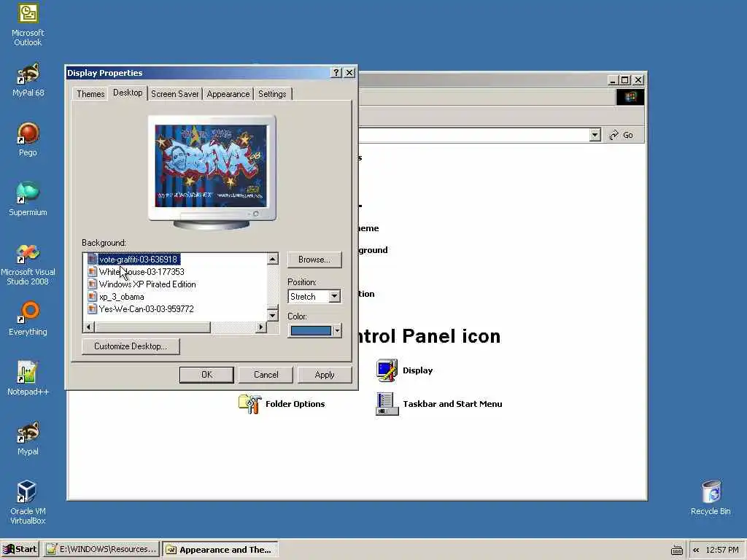
Task: Click the Customize Desktop... button
Action: 131,346
